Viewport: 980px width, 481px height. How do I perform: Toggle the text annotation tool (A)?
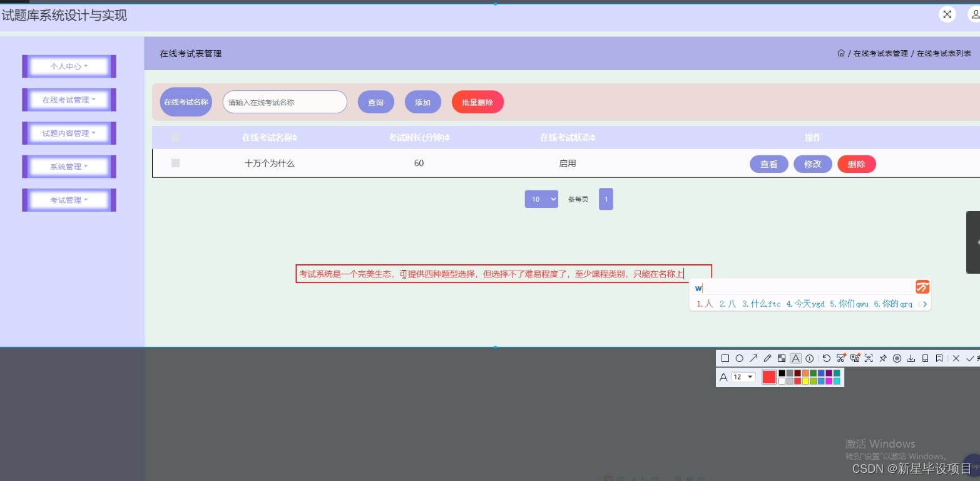[x=795, y=358]
